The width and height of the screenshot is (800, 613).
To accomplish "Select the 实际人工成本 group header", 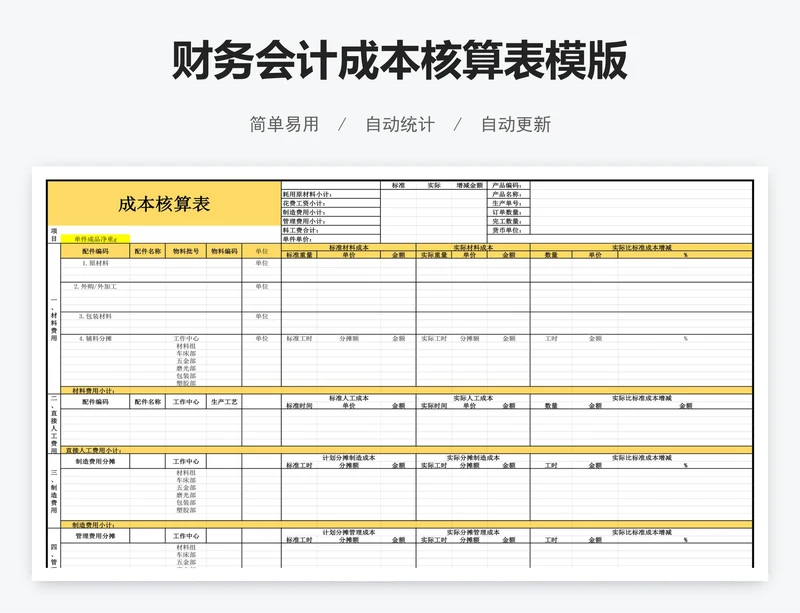I will (x=473, y=398).
